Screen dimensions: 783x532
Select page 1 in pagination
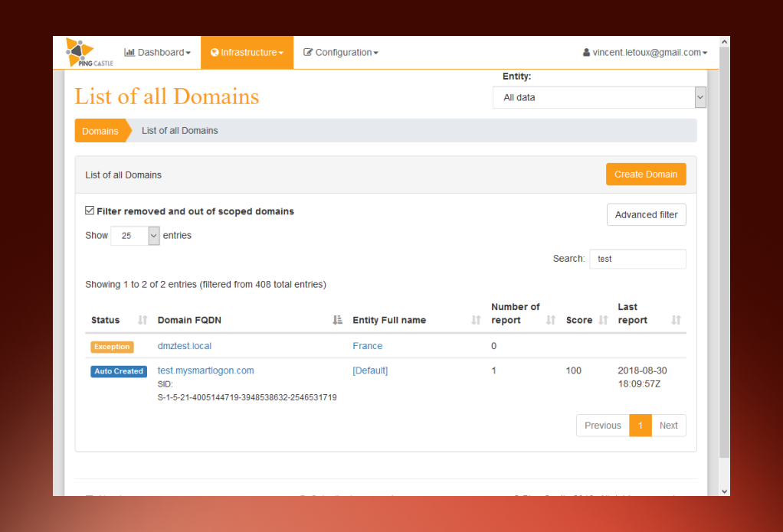coord(640,426)
